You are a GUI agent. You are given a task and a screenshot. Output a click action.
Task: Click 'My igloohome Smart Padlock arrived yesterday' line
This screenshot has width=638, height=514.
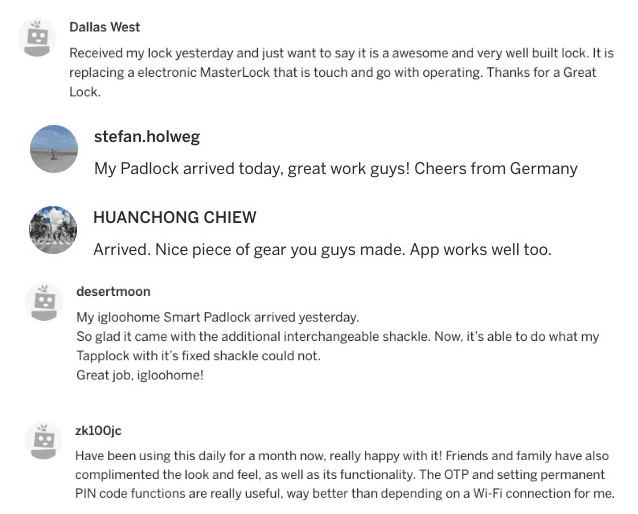point(218,317)
